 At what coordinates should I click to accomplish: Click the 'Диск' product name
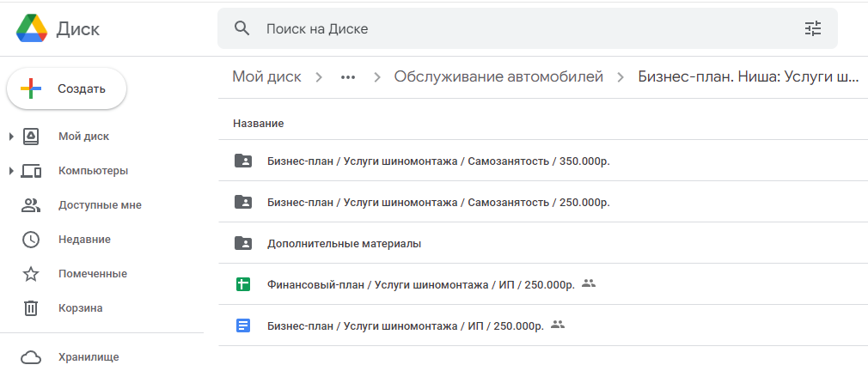[x=78, y=28]
